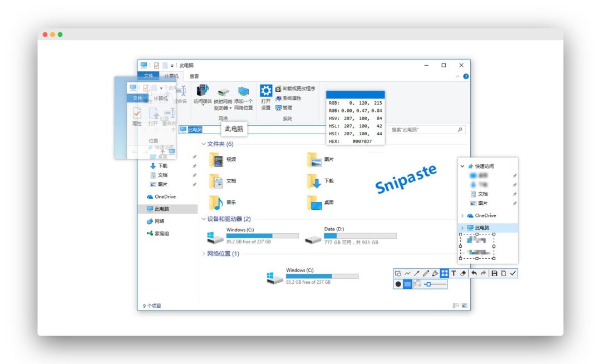The width and height of the screenshot is (601, 364).
Task: Select the text annotation tool
Action: (x=454, y=273)
